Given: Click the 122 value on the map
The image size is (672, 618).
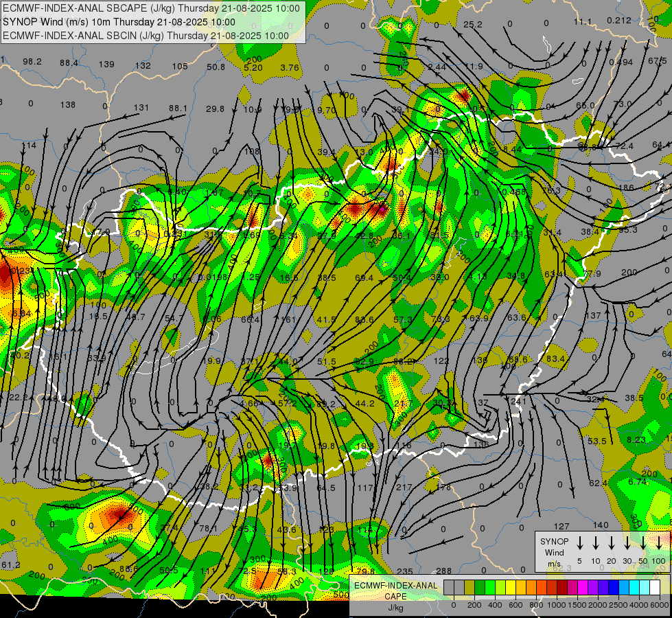Looking at the screenshot, I should (441, 361).
